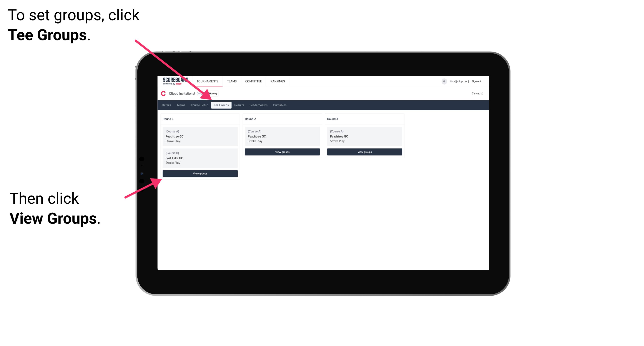Click View Groups for Round 1
This screenshot has height=346, width=644.
[200, 174]
